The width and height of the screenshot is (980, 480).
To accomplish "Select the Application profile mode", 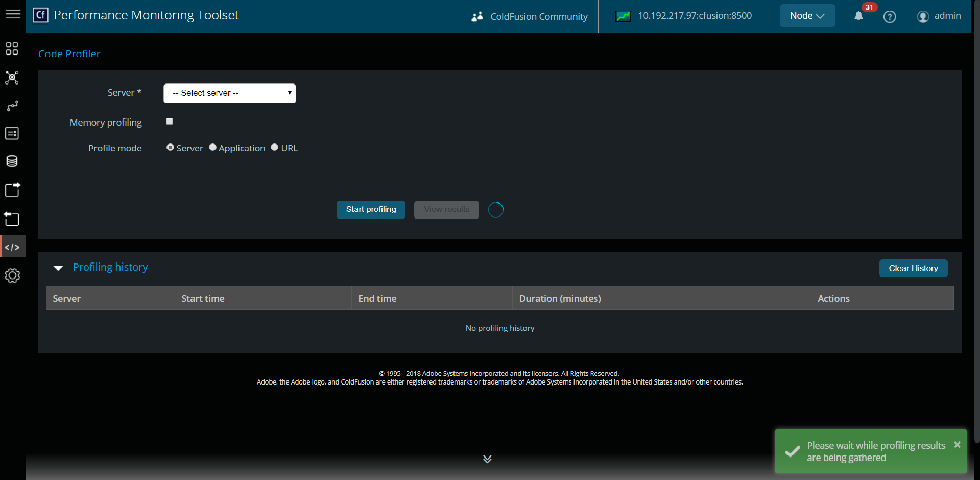I will (x=213, y=148).
